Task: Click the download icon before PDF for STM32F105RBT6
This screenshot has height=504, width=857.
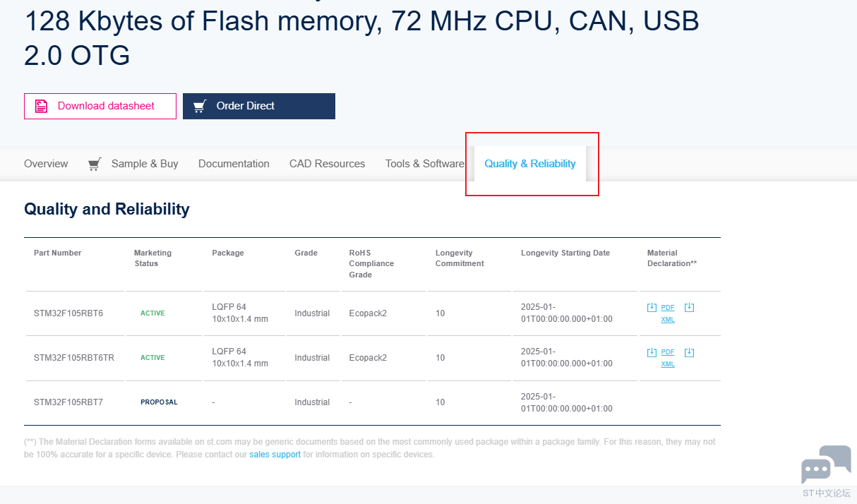Action: click(x=652, y=308)
